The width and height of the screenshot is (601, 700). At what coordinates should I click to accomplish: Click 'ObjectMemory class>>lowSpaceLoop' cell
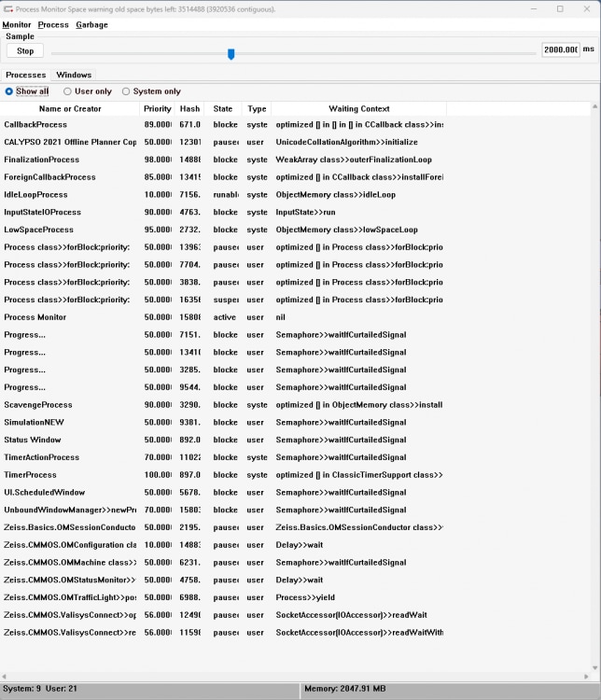click(346, 230)
